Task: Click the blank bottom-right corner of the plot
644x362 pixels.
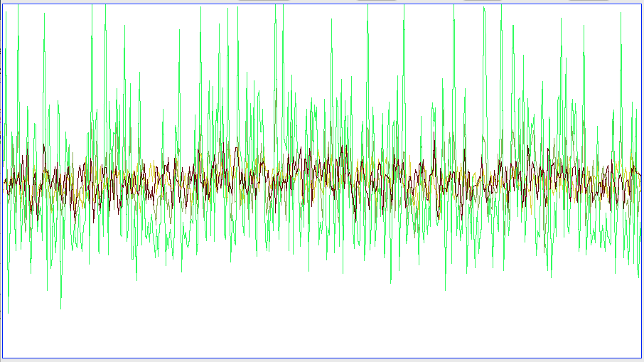Action: [629, 348]
